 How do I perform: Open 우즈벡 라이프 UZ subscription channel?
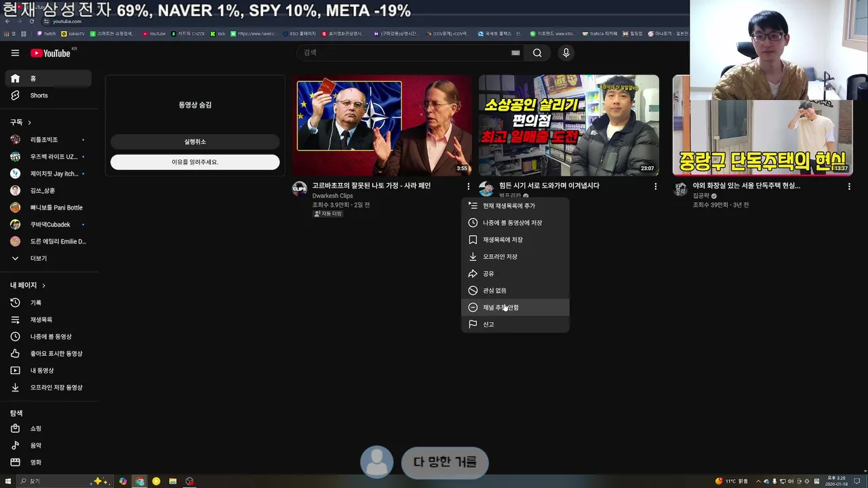point(49,157)
